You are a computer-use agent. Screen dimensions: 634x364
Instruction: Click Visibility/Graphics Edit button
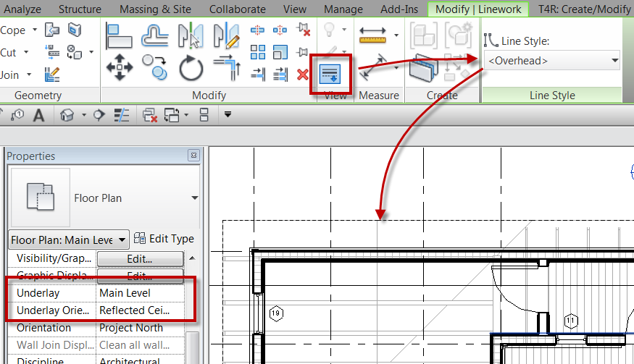point(140,258)
